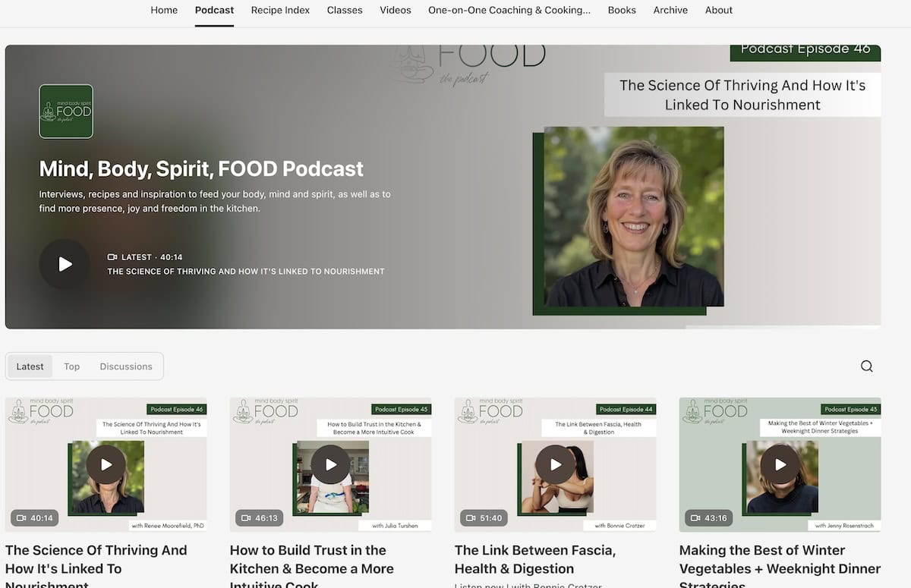
Task: Open the One-on-One Coaching & Cooking page
Action: (x=509, y=11)
